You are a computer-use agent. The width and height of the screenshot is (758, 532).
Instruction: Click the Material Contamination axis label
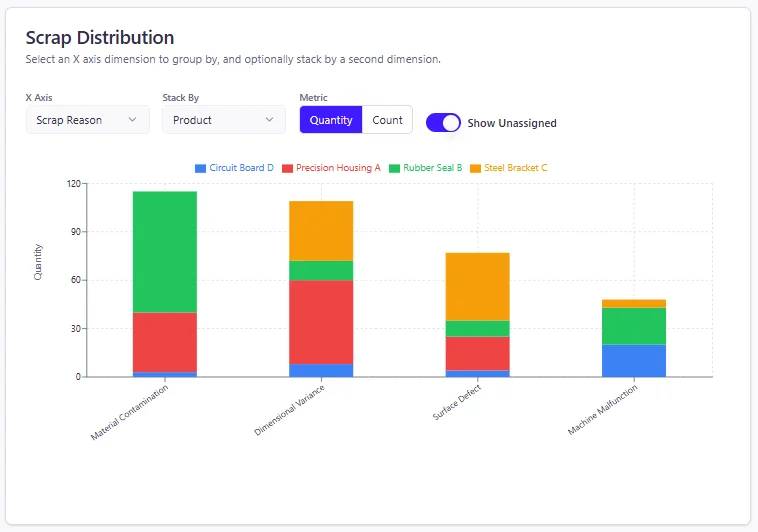130,413
